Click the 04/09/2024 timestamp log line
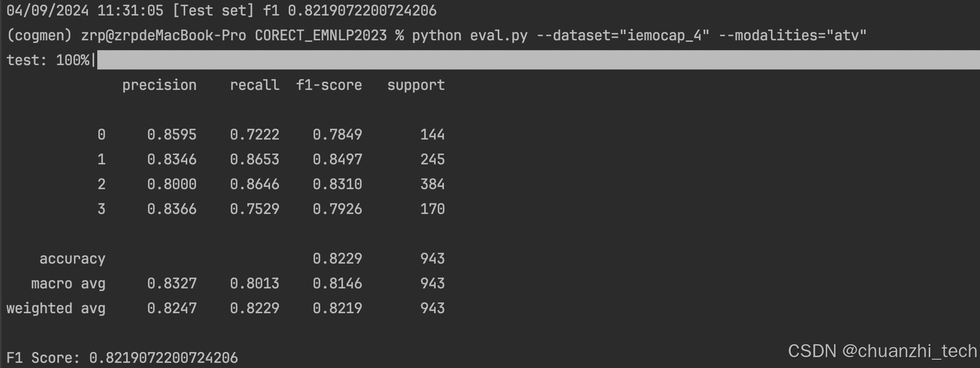 tap(221, 10)
